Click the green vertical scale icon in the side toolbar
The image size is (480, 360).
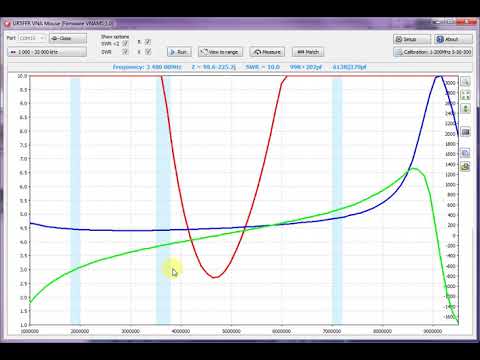(x=465, y=108)
